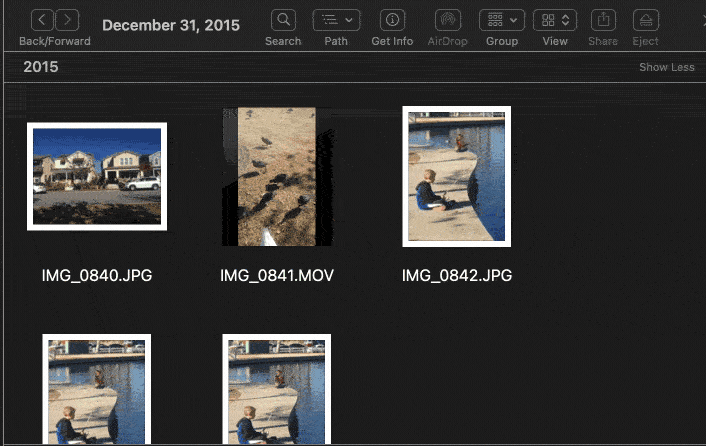Image resolution: width=706 pixels, height=446 pixels.
Task: Go forward using the Forward arrow
Action: (x=67, y=20)
